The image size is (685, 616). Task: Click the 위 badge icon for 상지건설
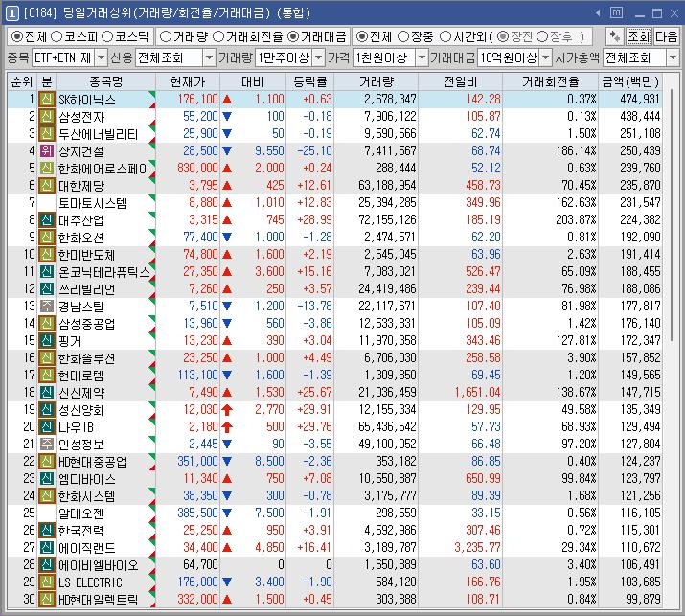point(46,151)
